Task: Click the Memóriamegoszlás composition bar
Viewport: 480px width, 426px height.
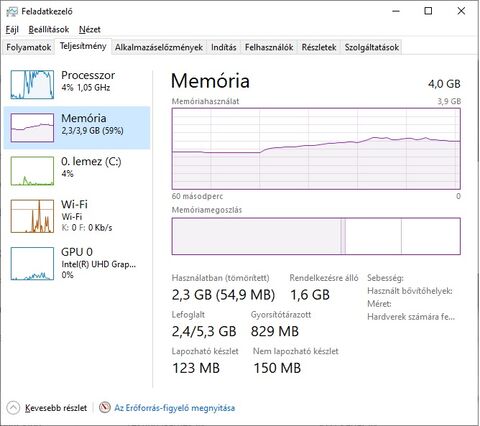Action: (x=316, y=236)
